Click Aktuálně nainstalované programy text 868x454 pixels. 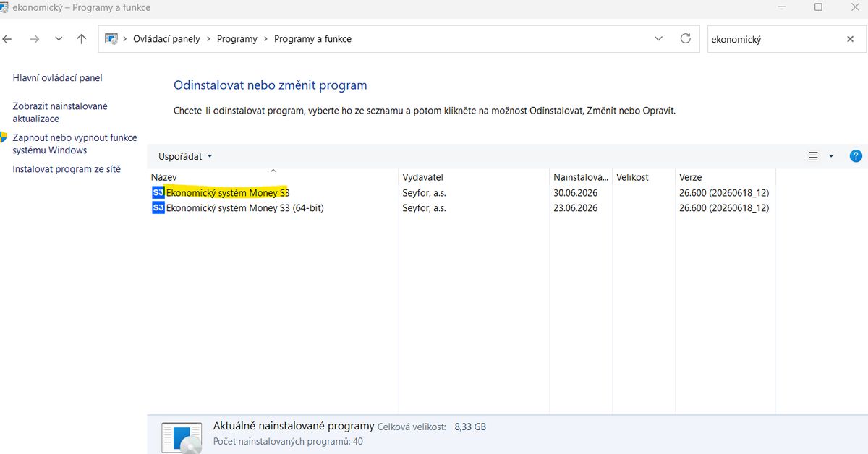pyautogui.click(x=294, y=426)
